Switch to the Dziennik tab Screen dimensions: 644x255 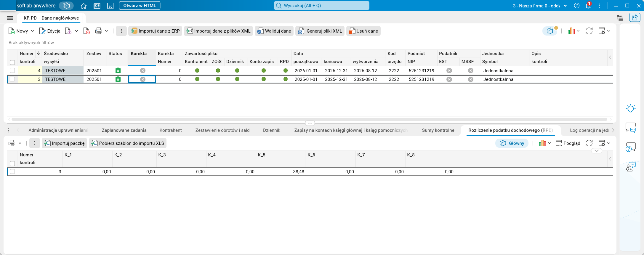point(272,130)
